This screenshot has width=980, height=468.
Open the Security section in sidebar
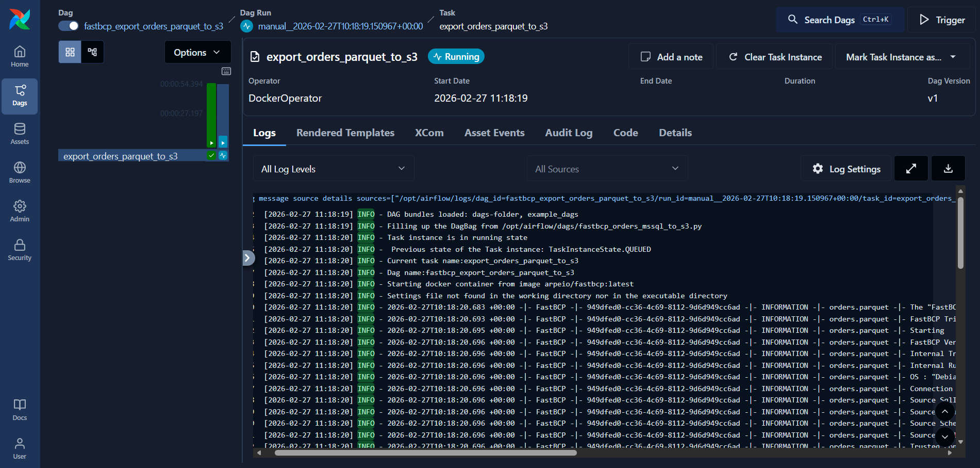[20, 250]
